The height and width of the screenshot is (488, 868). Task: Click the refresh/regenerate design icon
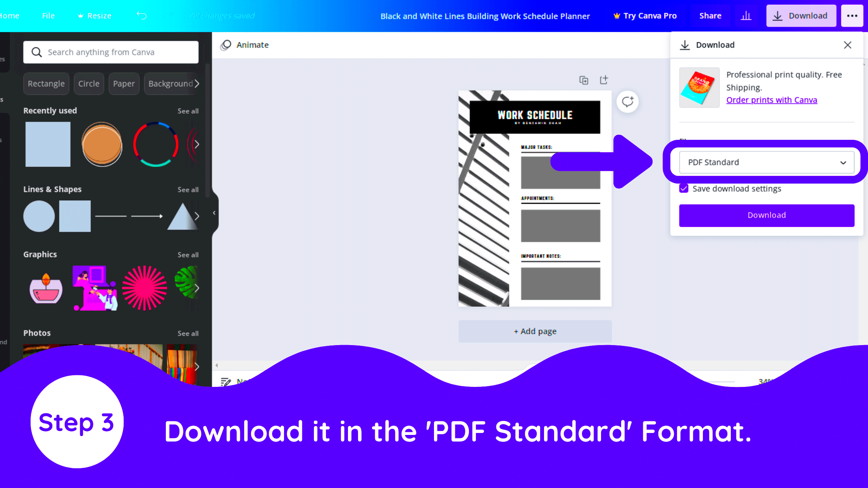point(628,101)
